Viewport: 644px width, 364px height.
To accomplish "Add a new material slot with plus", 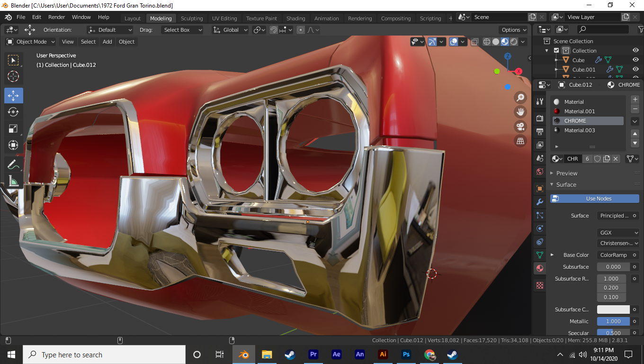I will coord(635,100).
